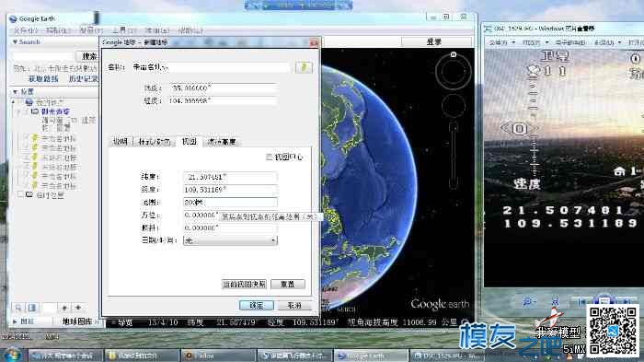Click the Search panel input box
644x362 pixels.
point(42,56)
